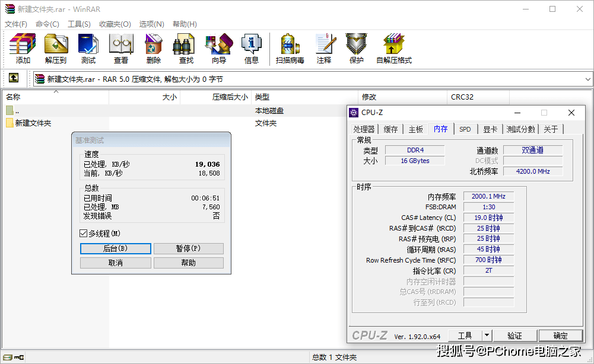
Task: Click the DDR4 memory type value
Action: pyautogui.click(x=415, y=150)
